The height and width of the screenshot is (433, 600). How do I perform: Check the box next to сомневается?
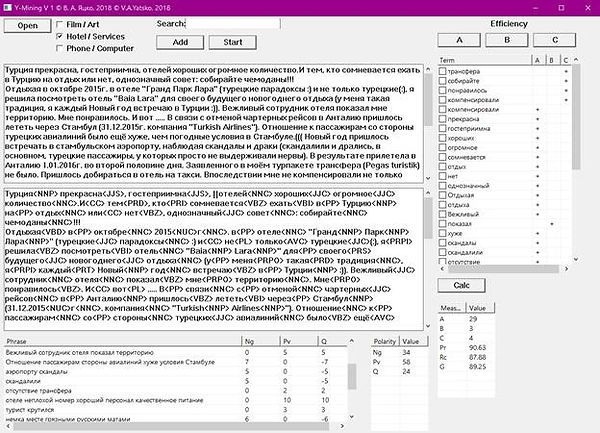point(442,157)
